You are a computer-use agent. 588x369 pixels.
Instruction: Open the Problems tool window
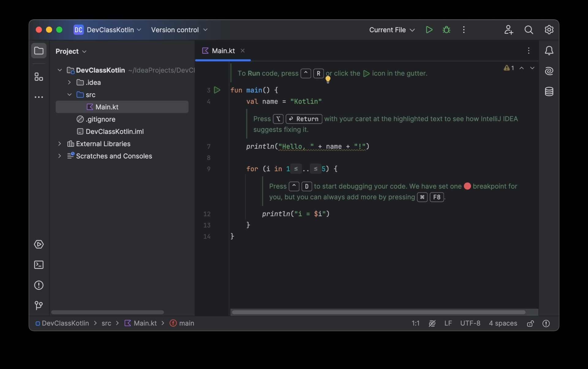[x=39, y=285]
